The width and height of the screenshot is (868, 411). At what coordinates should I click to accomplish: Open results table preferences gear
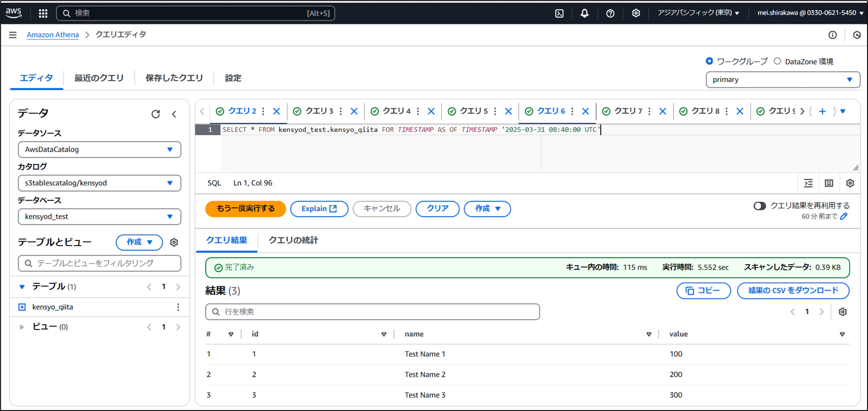(x=843, y=312)
